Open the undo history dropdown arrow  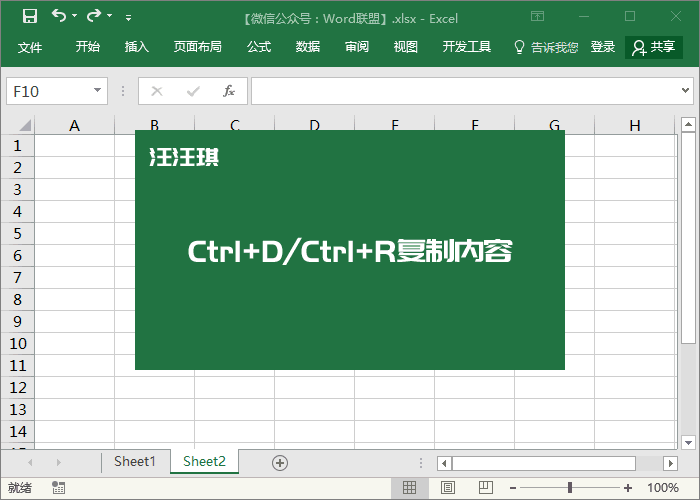tap(75, 16)
